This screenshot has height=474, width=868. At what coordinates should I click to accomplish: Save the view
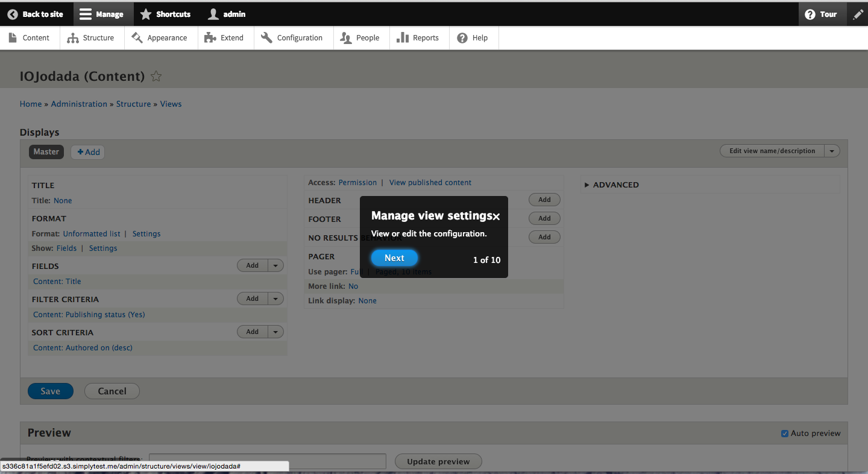(51, 391)
